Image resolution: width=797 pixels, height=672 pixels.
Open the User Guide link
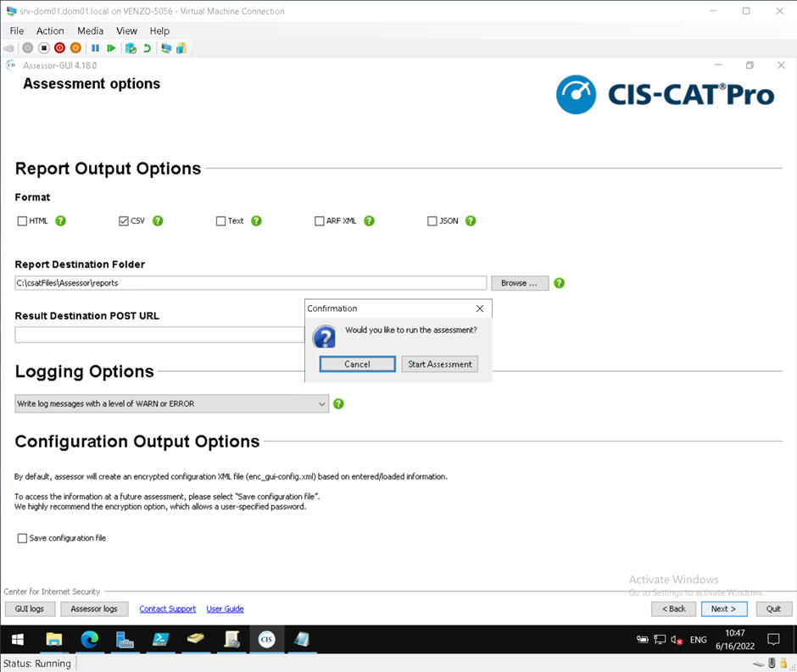click(x=226, y=609)
